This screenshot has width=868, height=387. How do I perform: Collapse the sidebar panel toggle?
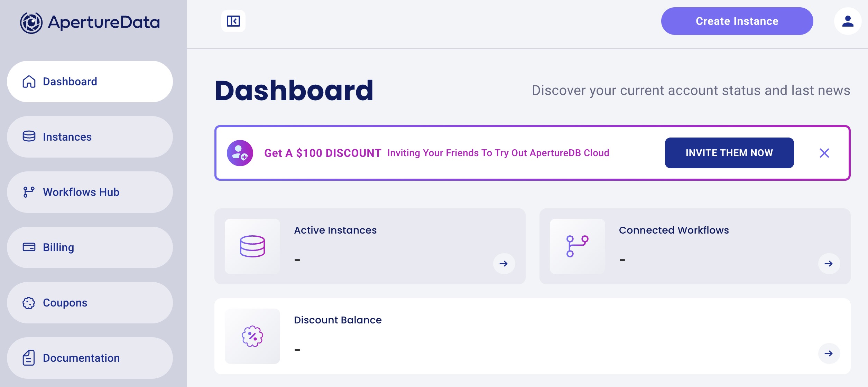click(233, 21)
